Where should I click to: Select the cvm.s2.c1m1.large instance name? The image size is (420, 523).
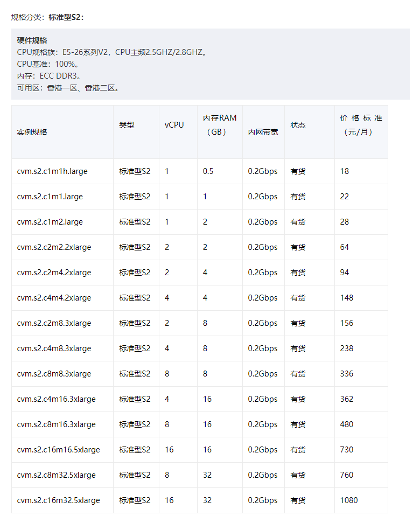[x=50, y=197]
